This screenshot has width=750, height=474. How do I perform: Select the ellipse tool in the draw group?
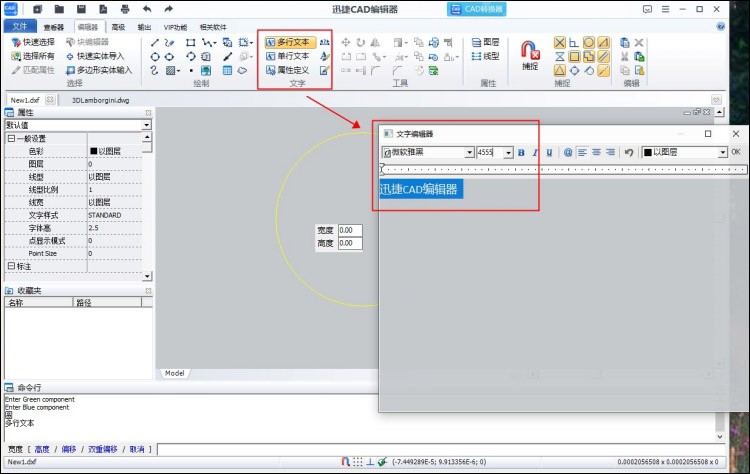[169, 56]
